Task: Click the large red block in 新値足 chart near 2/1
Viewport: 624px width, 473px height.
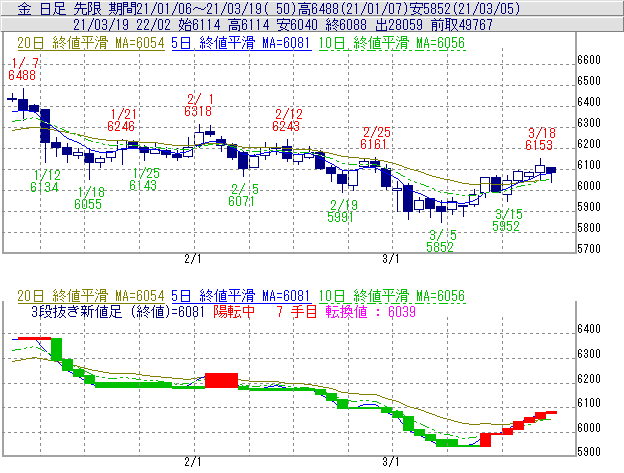Action: point(221,380)
